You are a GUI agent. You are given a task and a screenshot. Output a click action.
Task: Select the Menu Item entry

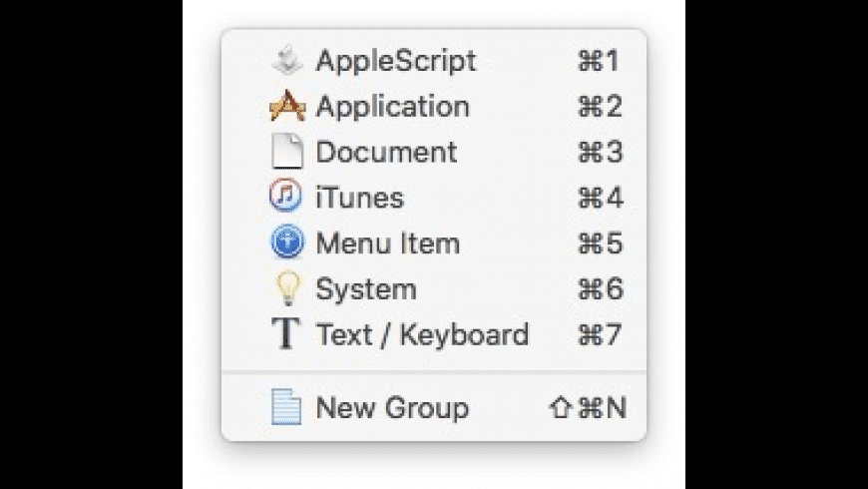pyautogui.click(x=387, y=244)
